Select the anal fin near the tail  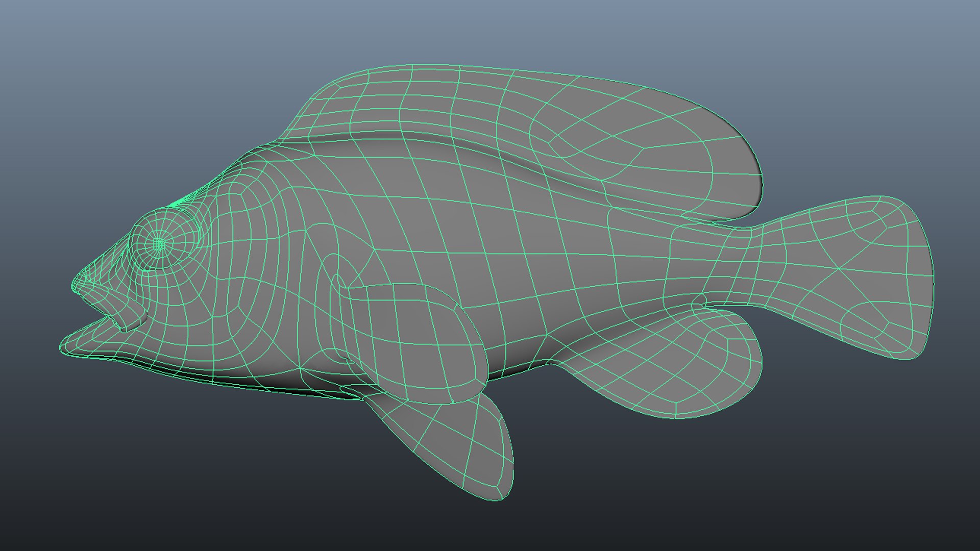[x=669, y=362]
